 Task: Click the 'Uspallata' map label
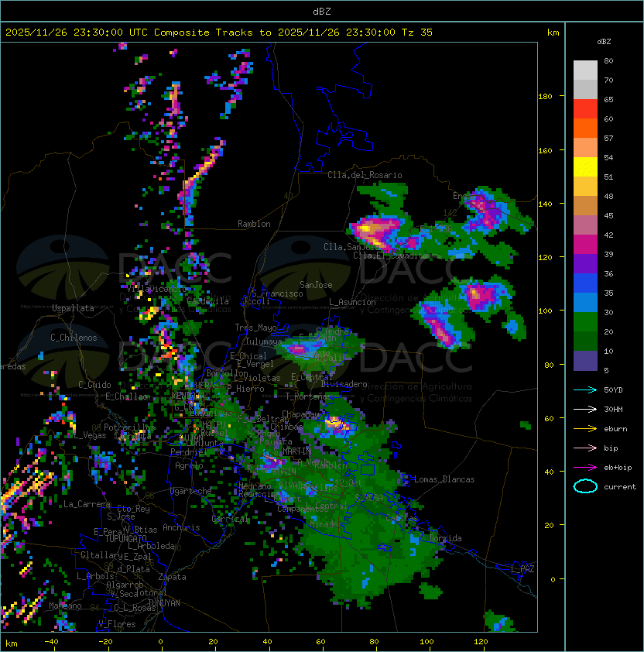tap(73, 308)
